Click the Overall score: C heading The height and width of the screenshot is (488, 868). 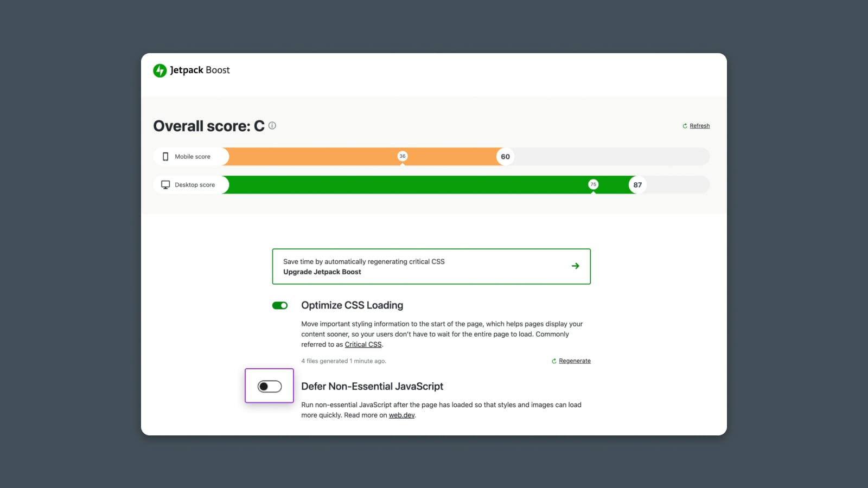click(x=209, y=126)
